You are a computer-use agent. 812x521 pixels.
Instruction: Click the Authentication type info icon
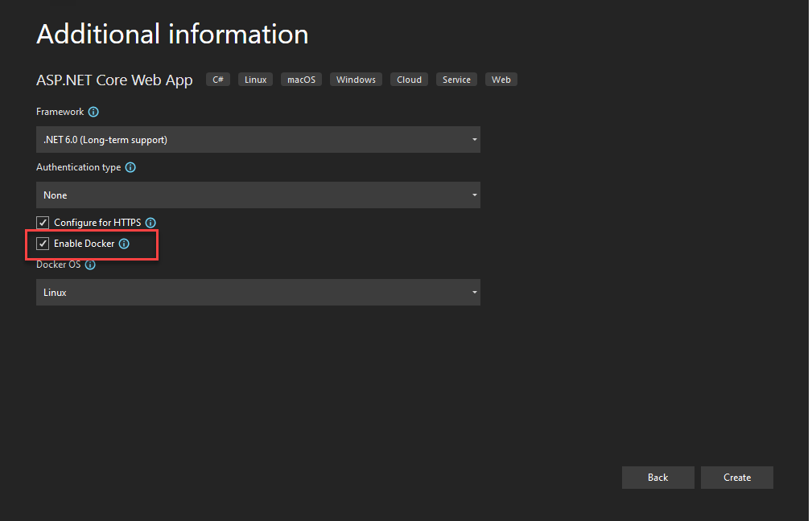coord(130,167)
